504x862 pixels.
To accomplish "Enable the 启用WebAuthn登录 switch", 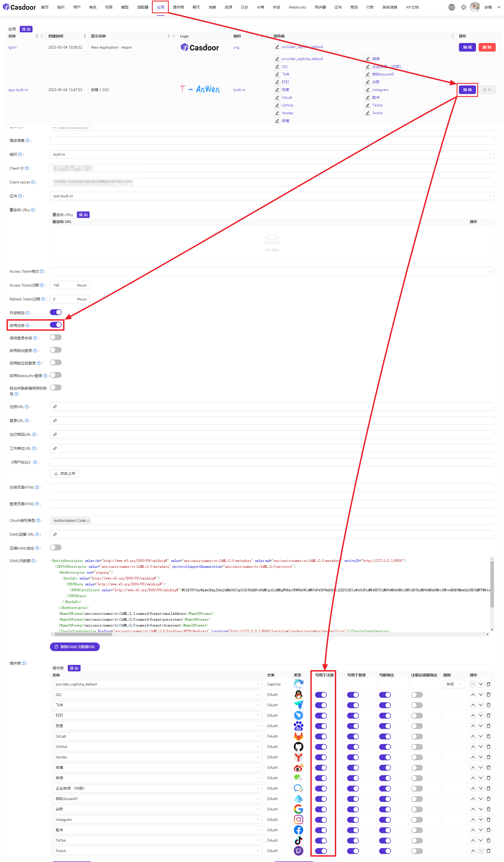I will 56,375.
